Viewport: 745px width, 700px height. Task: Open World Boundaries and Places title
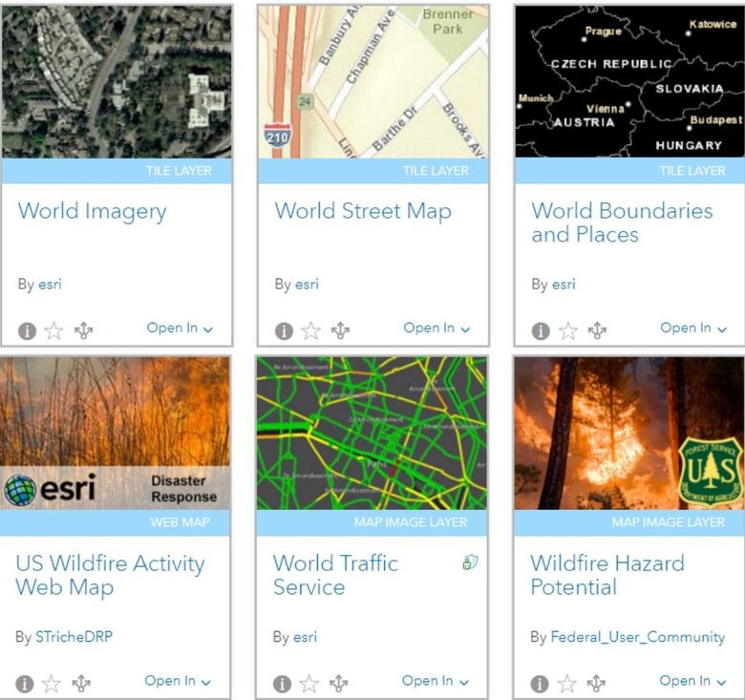[622, 223]
